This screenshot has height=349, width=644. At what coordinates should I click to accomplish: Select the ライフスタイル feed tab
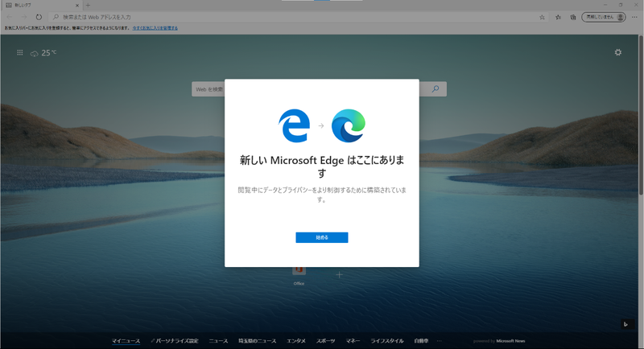click(x=387, y=341)
